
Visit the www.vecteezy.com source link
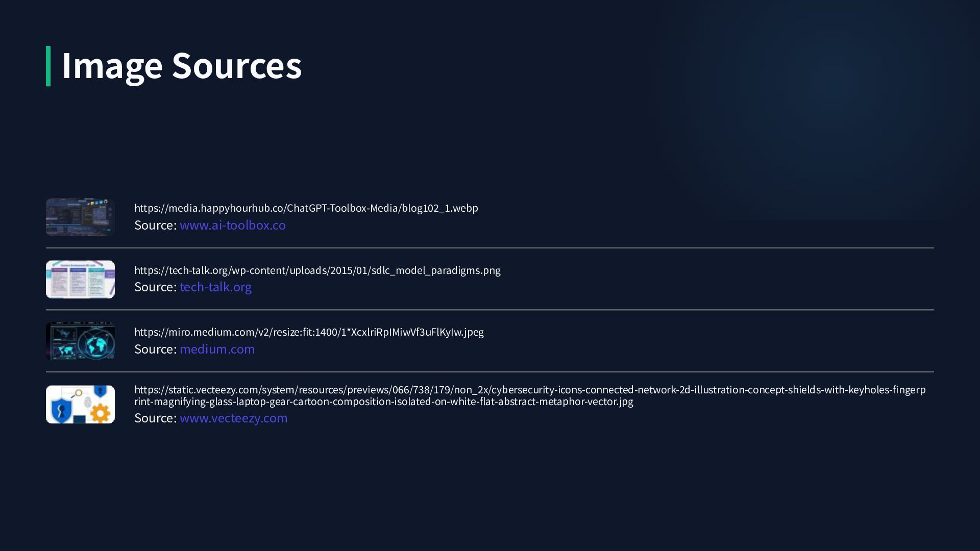pos(233,418)
